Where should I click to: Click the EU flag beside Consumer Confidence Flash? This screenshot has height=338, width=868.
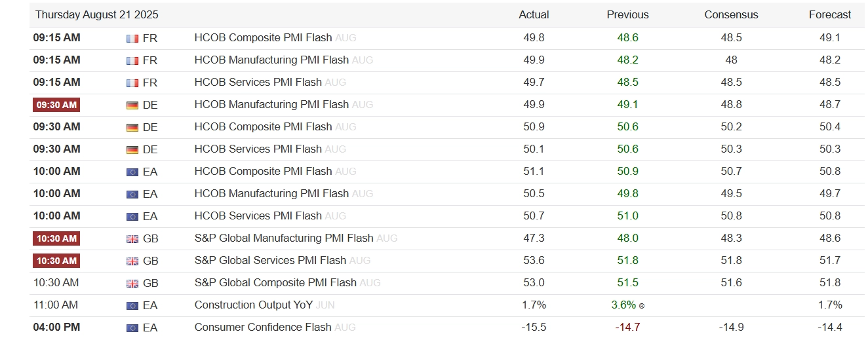132,328
